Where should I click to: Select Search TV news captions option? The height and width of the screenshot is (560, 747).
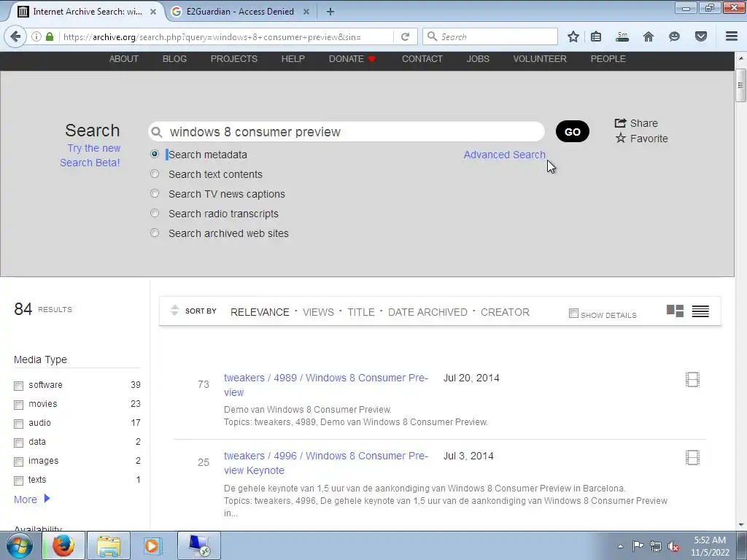click(x=155, y=193)
